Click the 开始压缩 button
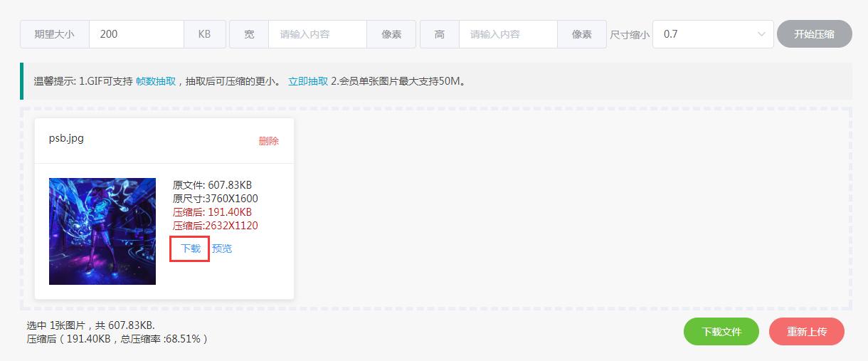The height and width of the screenshot is (361, 868). pos(815,34)
